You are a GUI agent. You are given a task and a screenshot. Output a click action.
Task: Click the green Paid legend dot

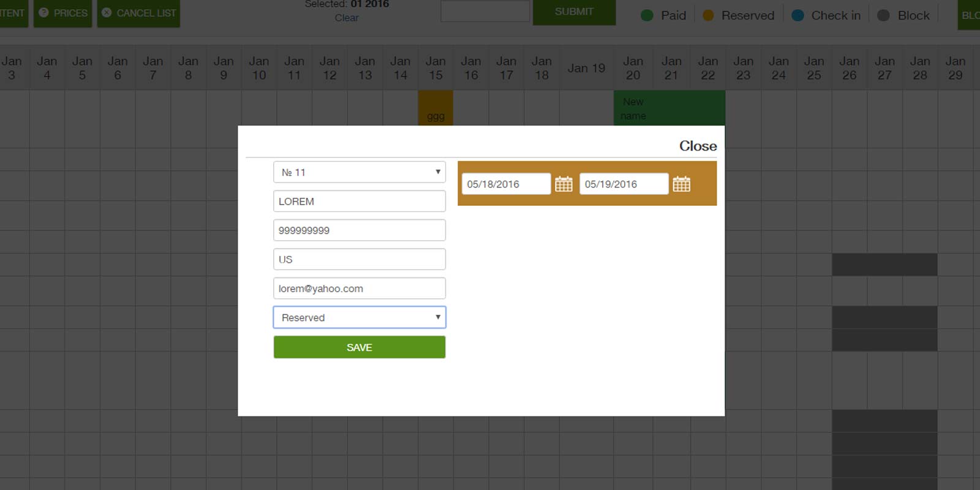(x=647, y=15)
